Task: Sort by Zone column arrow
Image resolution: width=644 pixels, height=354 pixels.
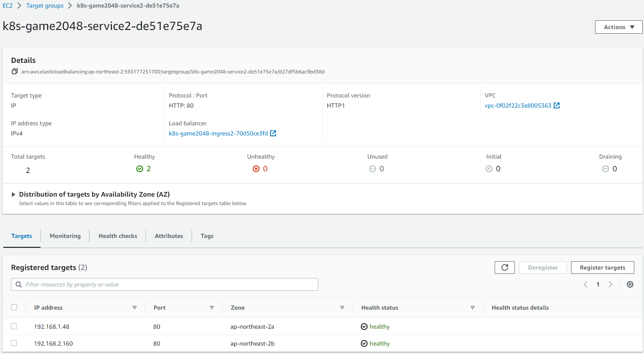Action: click(342, 308)
